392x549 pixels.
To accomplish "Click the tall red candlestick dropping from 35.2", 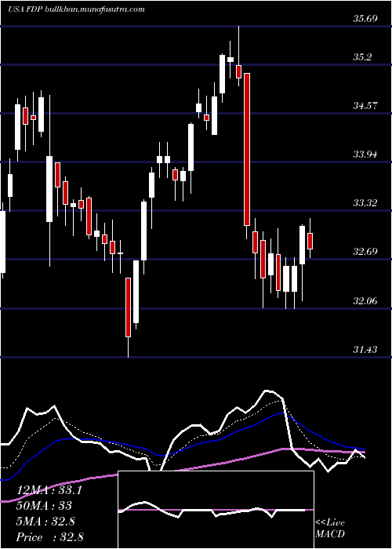I will pyautogui.click(x=247, y=150).
